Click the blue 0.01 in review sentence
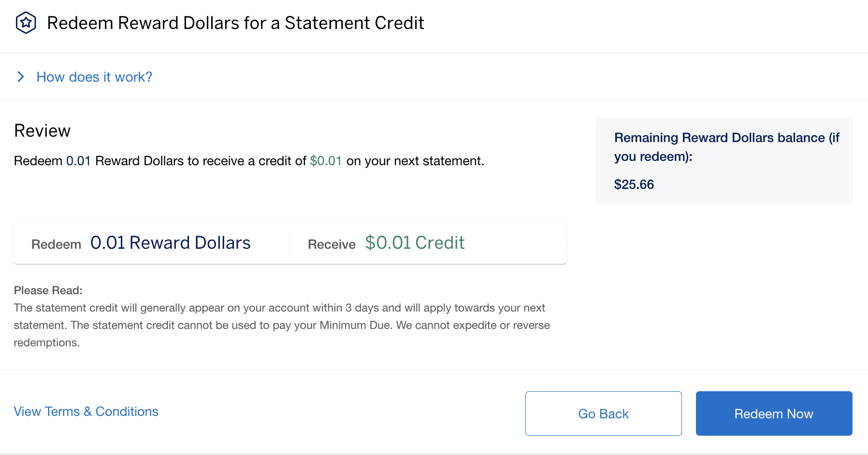The width and height of the screenshot is (868, 455). pyautogui.click(x=78, y=161)
